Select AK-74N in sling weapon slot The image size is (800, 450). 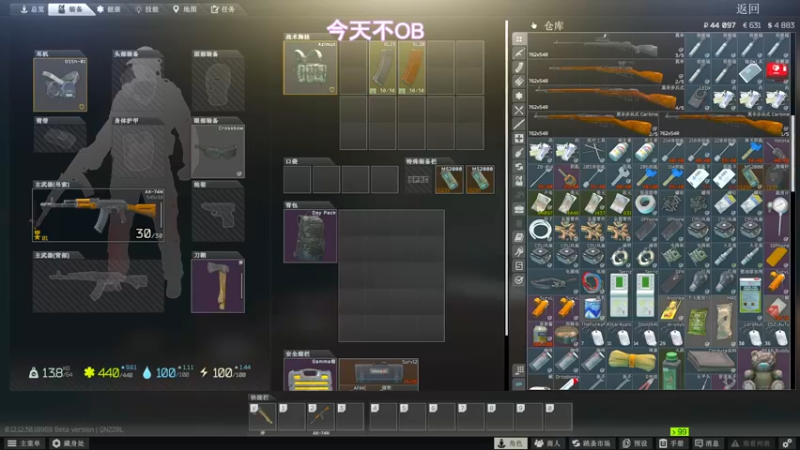pyautogui.click(x=98, y=215)
